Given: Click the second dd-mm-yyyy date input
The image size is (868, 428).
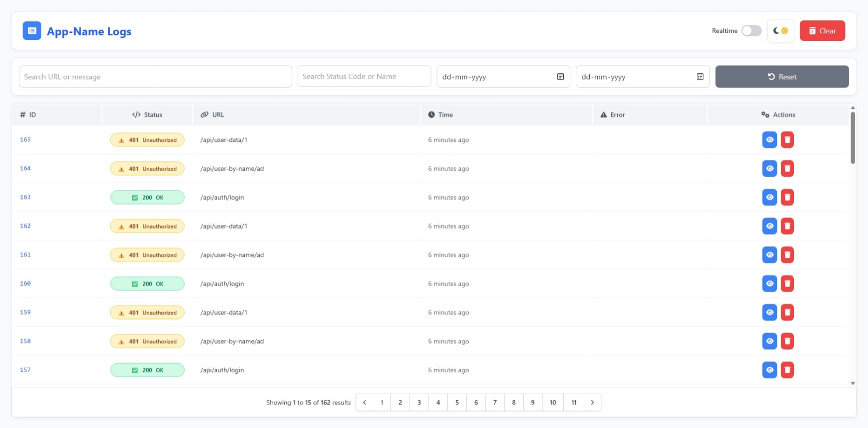Looking at the screenshot, I should [643, 77].
